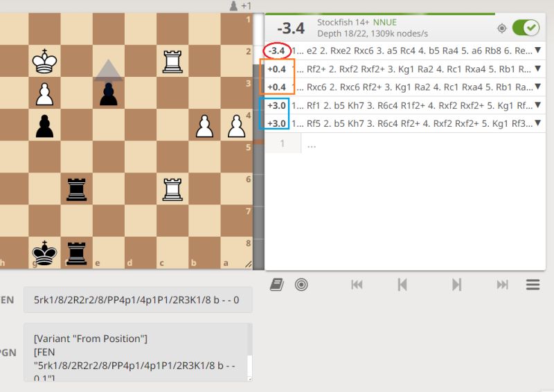Expand the Rxc6 variation line arrow

click(538, 87)
